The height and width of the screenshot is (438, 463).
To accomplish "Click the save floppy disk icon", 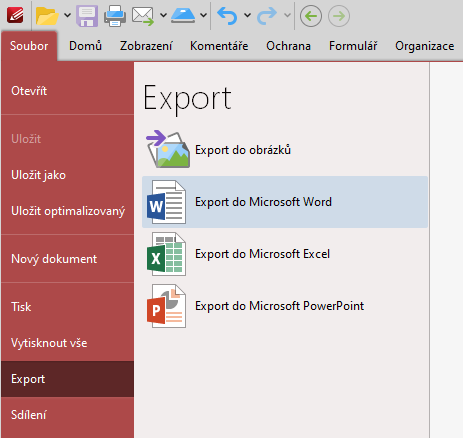I will coord(87,16).
